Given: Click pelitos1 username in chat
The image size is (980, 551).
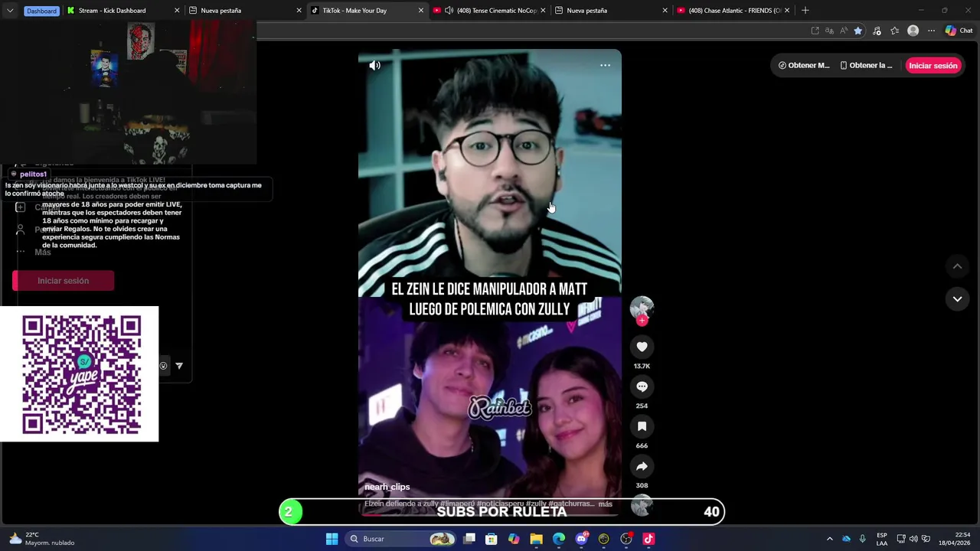Looking at the screenshot, I should (33, 174).
